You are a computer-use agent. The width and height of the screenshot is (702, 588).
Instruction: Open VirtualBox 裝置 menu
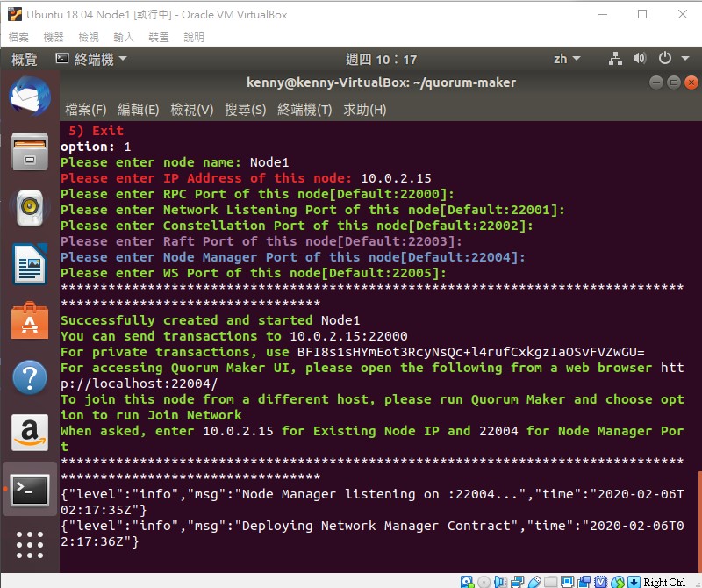159,38
